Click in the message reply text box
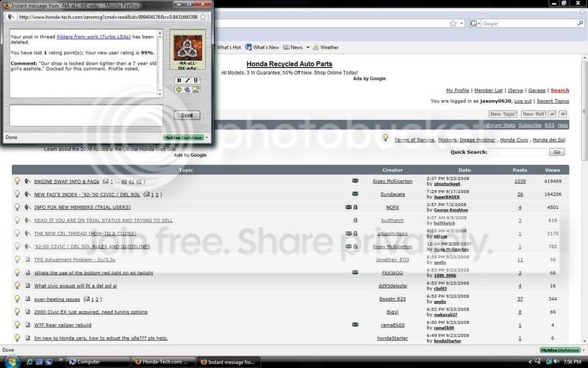Screen dimensions: 588x368 tap(86, 116)
